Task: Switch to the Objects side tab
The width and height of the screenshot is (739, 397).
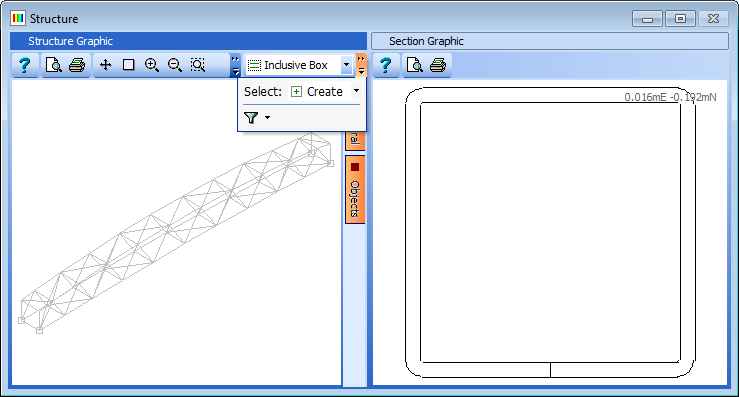Action: point(355,190)
